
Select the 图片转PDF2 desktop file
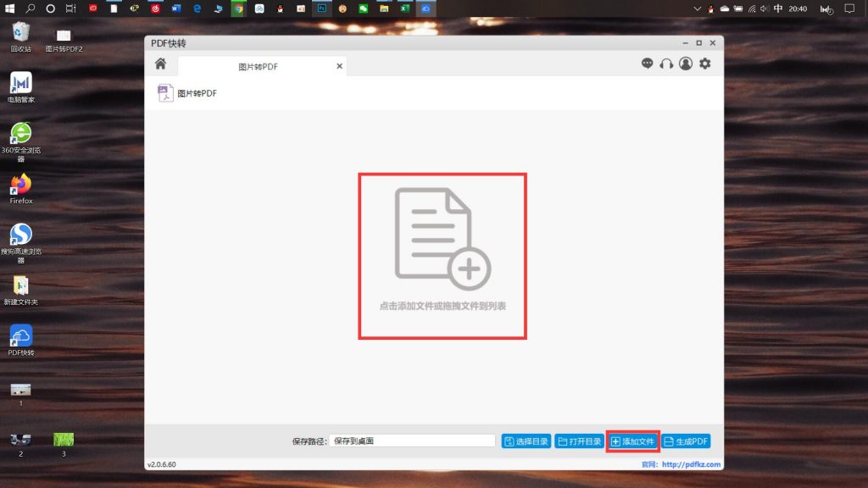[64, 41]
